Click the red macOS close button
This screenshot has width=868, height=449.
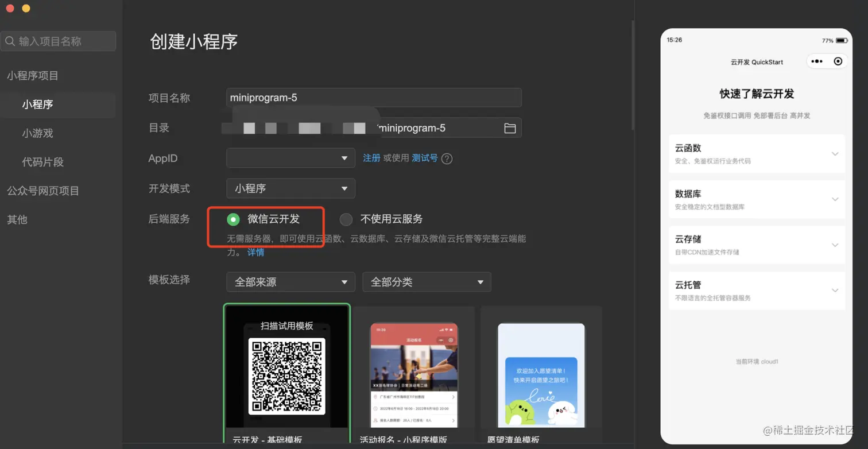coord(10,9)
